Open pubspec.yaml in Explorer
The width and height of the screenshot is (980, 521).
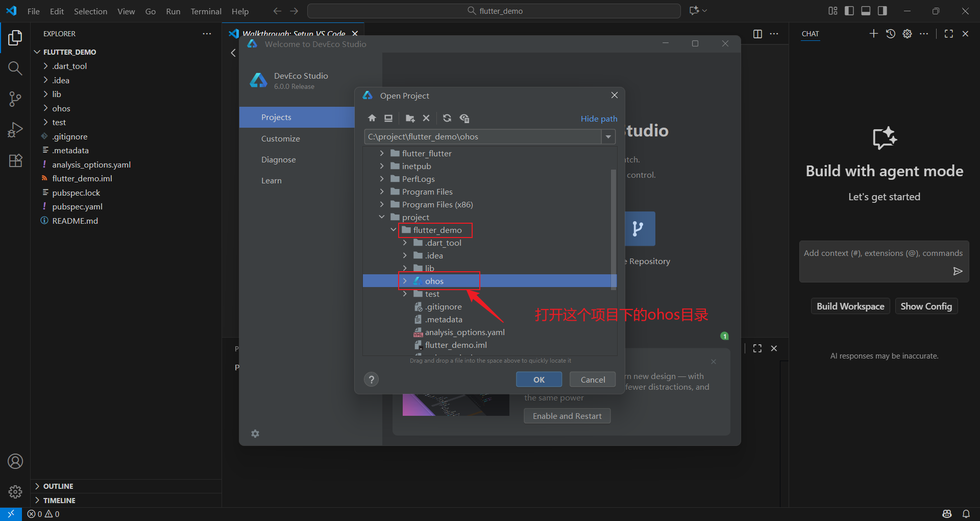point(77,207)
